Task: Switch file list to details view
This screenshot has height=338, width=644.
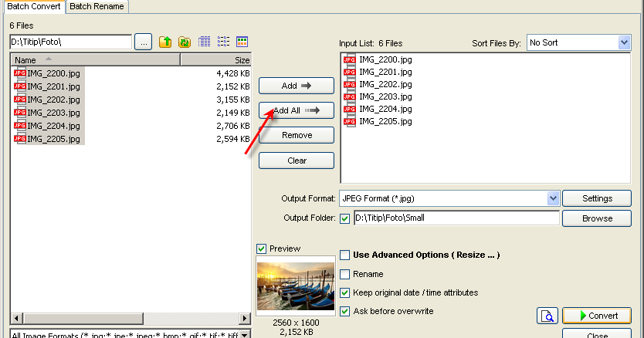Action: [204, 42]
